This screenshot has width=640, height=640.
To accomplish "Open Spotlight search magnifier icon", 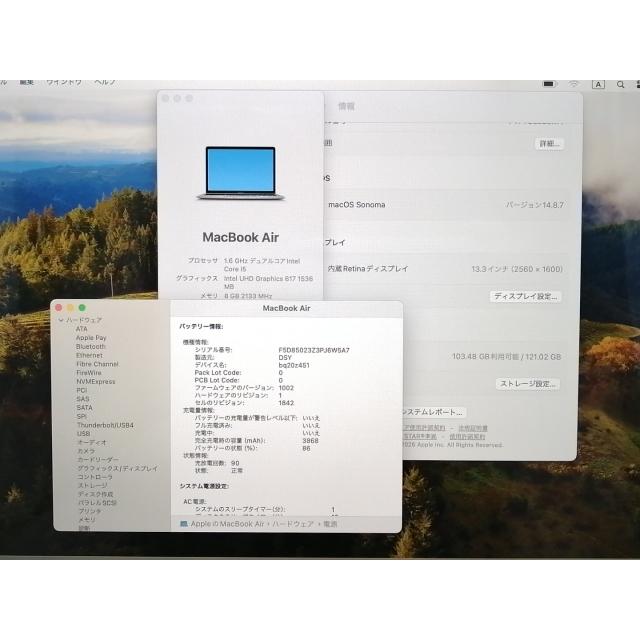I will coord(620,84).
